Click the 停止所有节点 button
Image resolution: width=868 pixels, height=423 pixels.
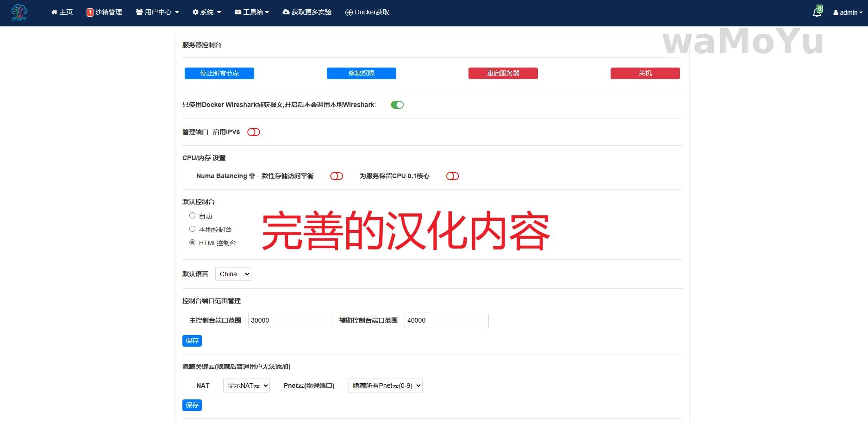(x=219, y=74)
